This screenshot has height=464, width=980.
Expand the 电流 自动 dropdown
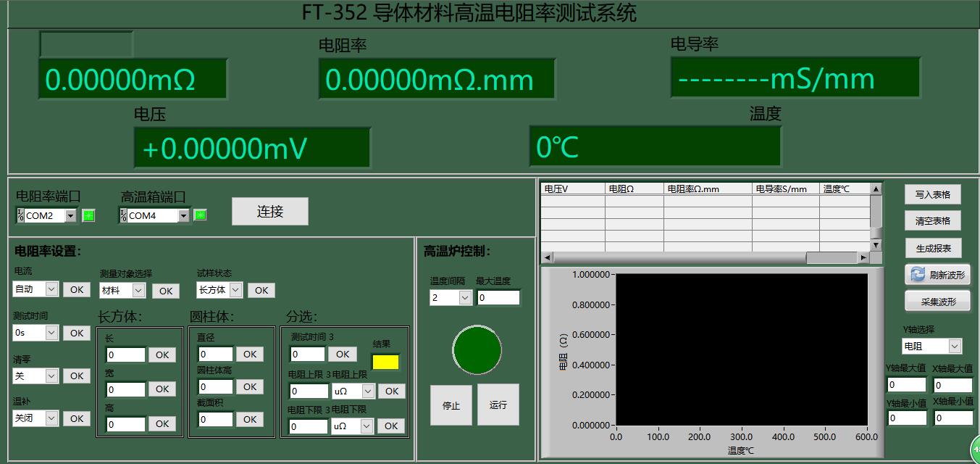[51, 289]
